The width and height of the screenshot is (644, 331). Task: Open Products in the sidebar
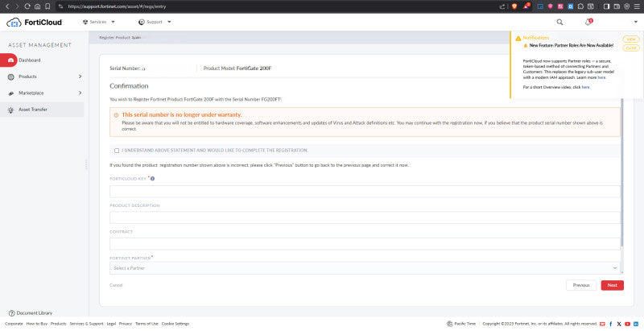coord(27,77)
